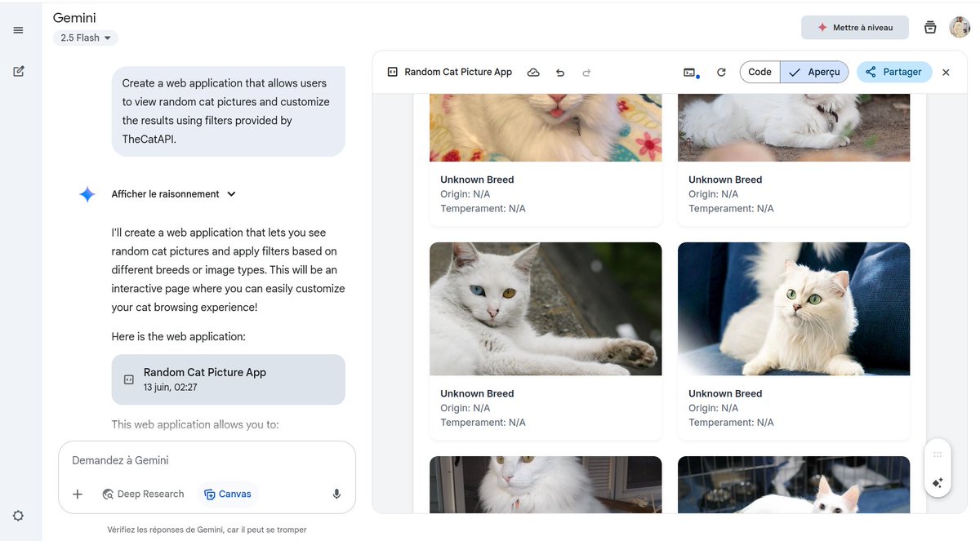Refresh the app preview

[721, 72]
